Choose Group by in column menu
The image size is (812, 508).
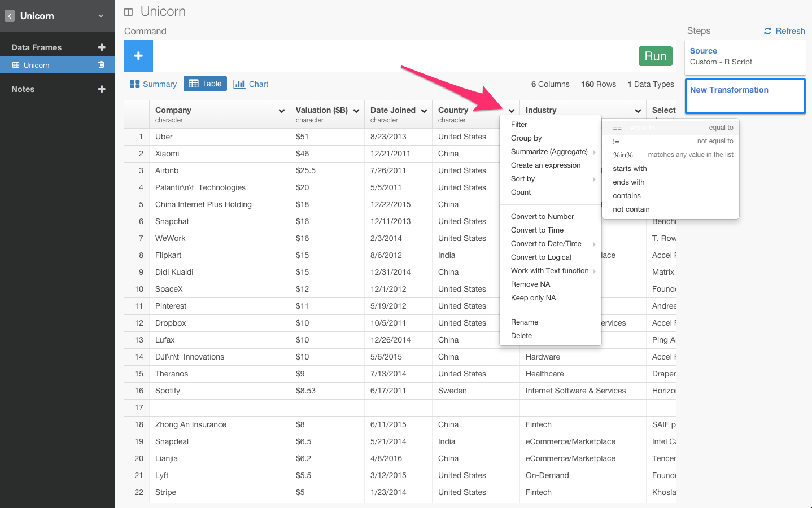[x=551, y=138]
